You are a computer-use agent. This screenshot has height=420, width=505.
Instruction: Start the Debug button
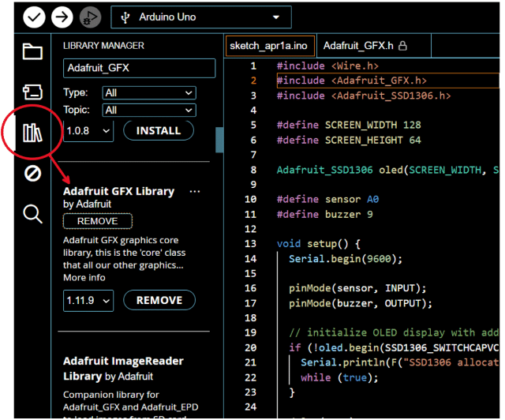pyautogui.click(x=90, y=17)
